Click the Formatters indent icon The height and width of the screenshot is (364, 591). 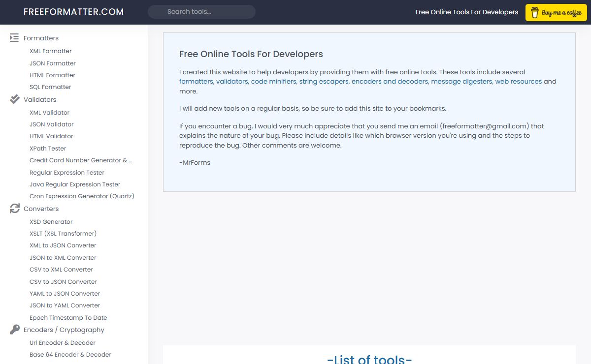[x=14, y=38]
